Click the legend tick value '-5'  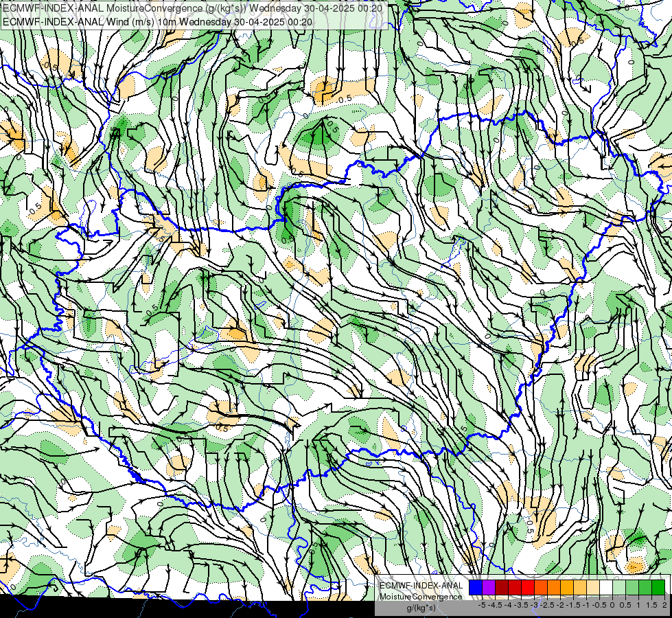[482, 605]
